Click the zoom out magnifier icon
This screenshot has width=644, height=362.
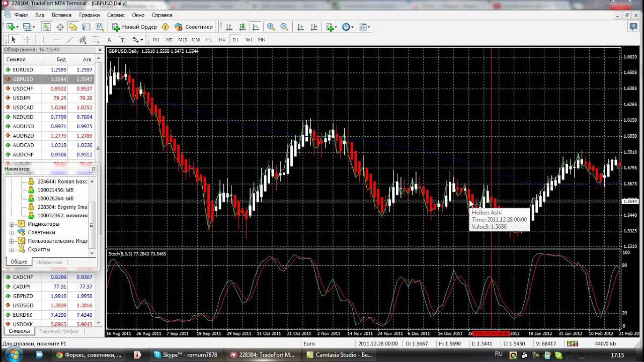click(284, 27)
